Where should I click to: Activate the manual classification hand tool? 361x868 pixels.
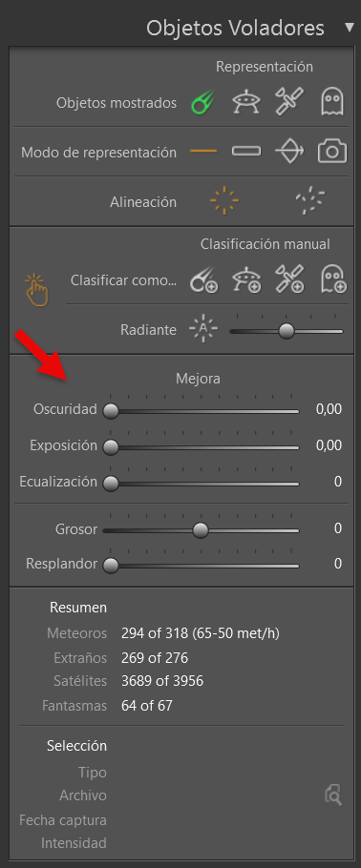[36, 290]
